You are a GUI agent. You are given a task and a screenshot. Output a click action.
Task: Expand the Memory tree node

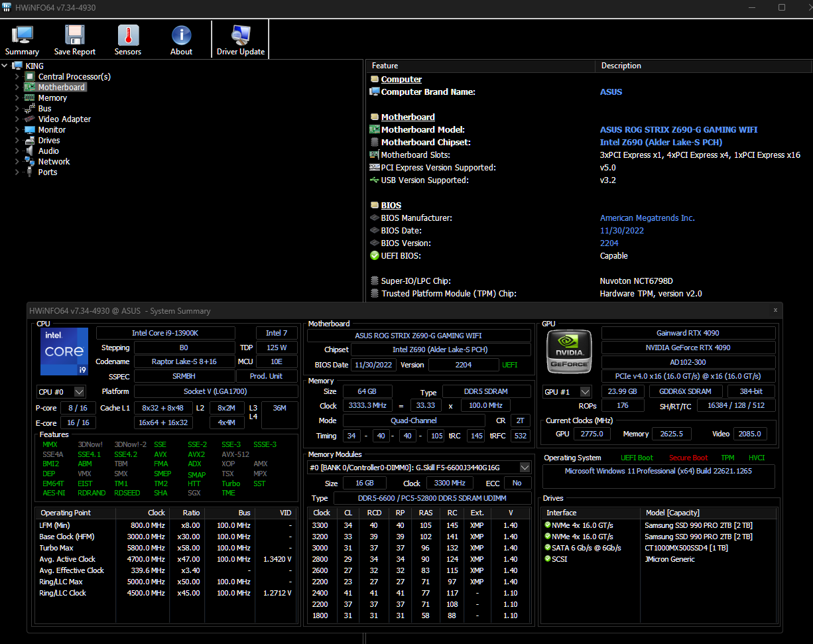click(x=17, y=97)
